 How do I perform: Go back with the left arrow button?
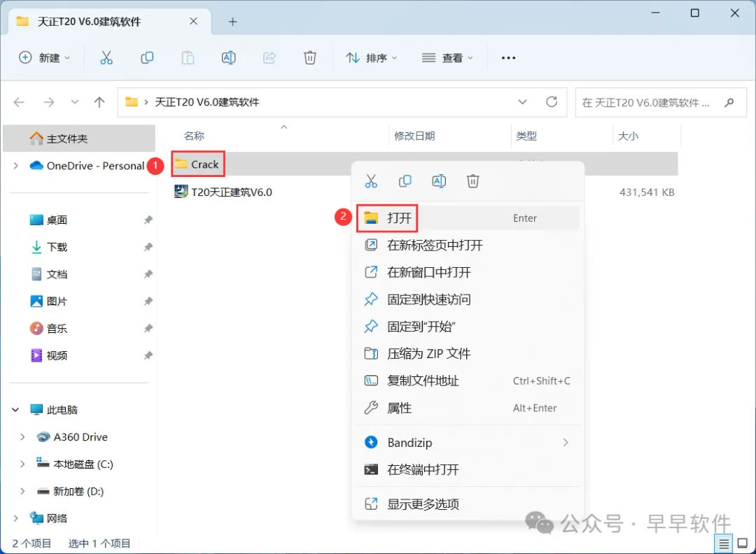[19, 102]
